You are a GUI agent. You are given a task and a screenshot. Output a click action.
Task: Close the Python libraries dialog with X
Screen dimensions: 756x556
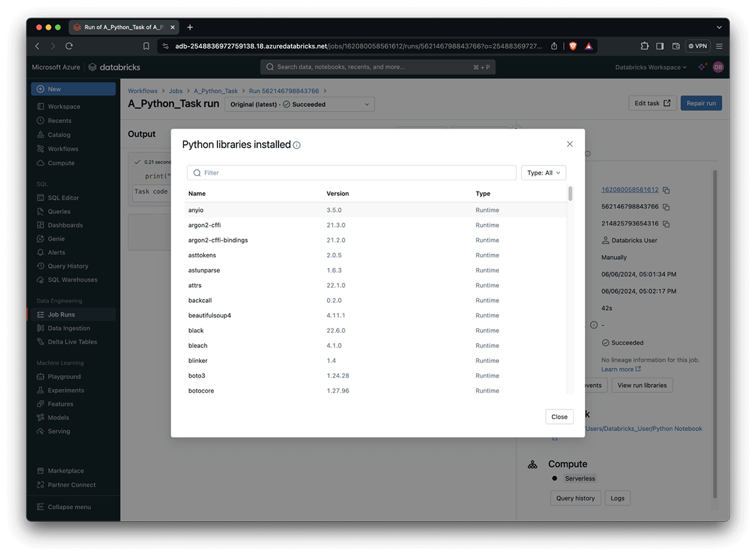570,144
